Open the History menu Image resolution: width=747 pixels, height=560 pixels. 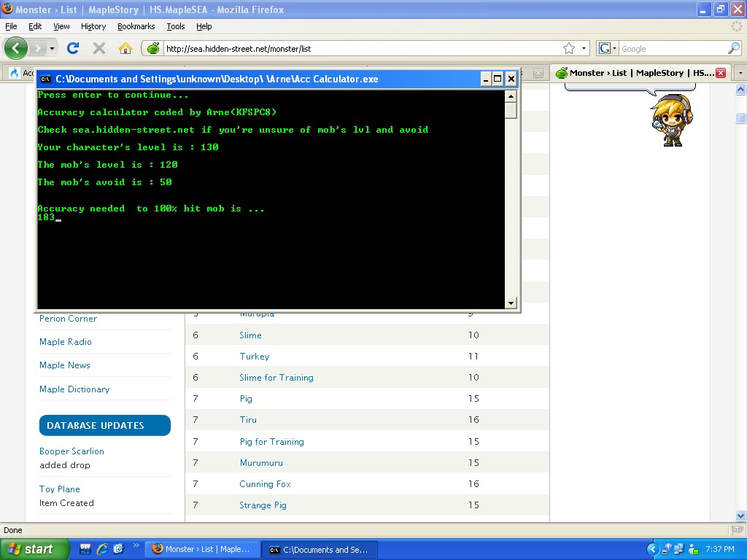click(x=93, y=26)
